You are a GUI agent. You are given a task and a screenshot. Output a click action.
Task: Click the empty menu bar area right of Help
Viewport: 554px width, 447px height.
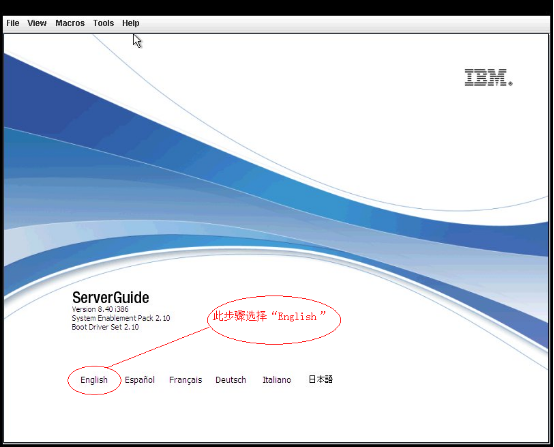[344, 23]
